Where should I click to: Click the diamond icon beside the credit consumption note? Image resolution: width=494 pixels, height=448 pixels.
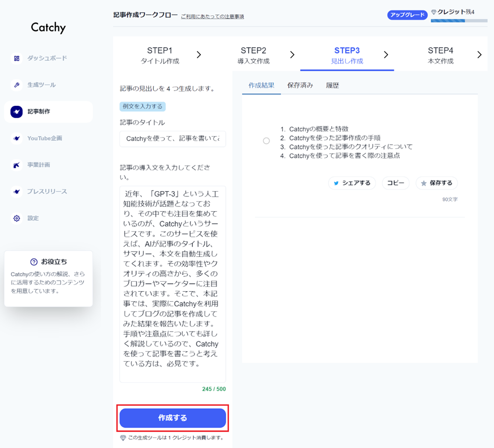click(123, 437)
